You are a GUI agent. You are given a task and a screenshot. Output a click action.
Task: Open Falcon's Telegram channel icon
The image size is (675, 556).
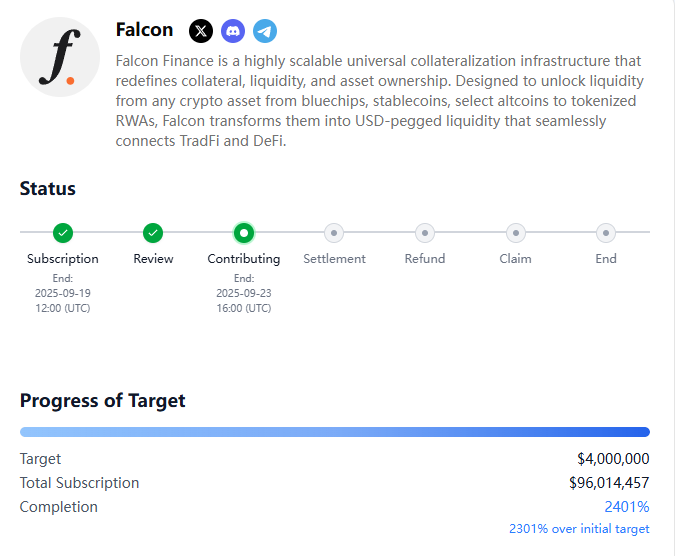click(265, 31)
